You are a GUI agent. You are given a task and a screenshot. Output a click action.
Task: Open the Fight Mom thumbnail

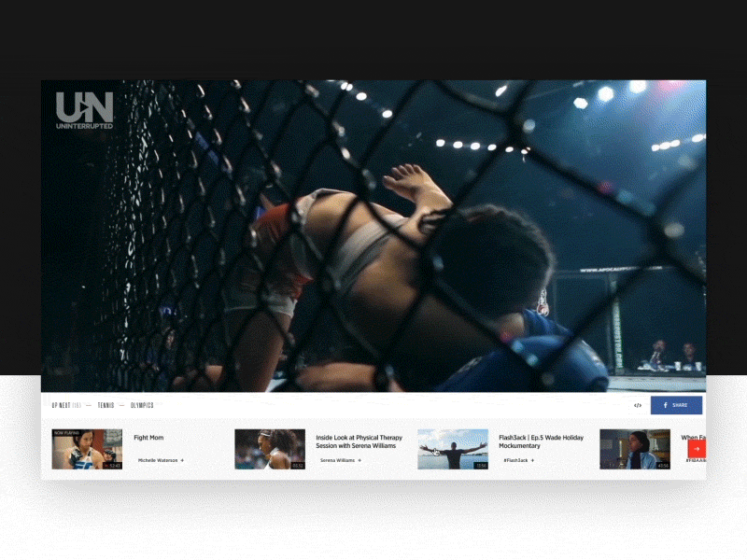tap(87, 449)
